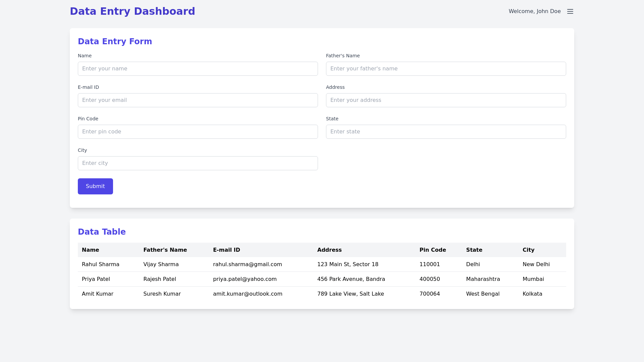Click the Submit button

click(95, 186)
